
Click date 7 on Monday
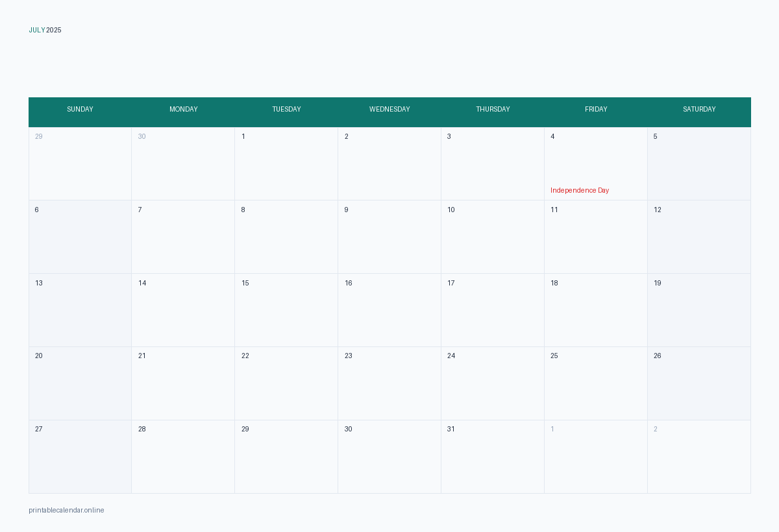coord(140,210)
